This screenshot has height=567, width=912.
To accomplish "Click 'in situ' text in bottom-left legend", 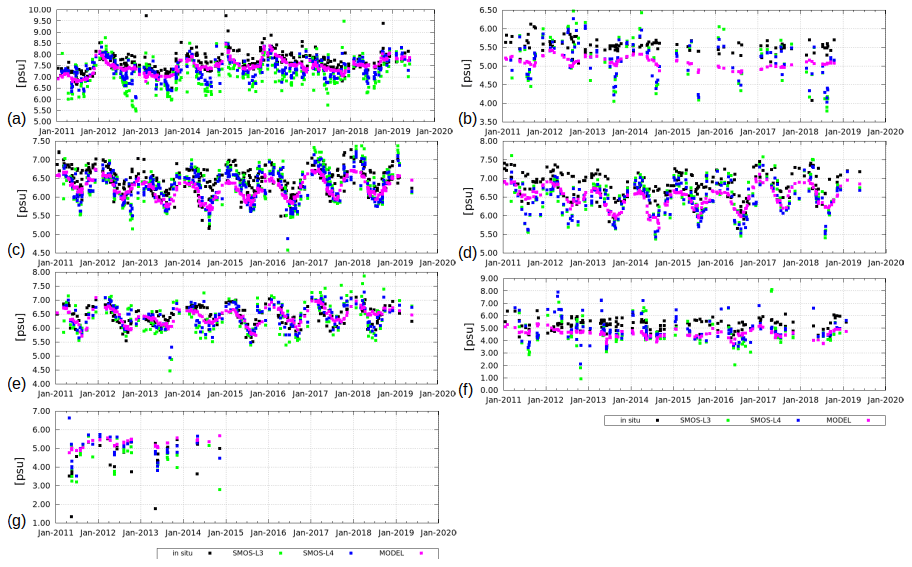I will (182, 552).
